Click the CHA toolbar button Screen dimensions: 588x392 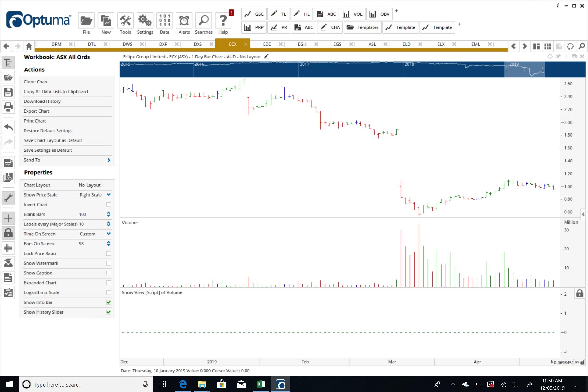[330, 27]
